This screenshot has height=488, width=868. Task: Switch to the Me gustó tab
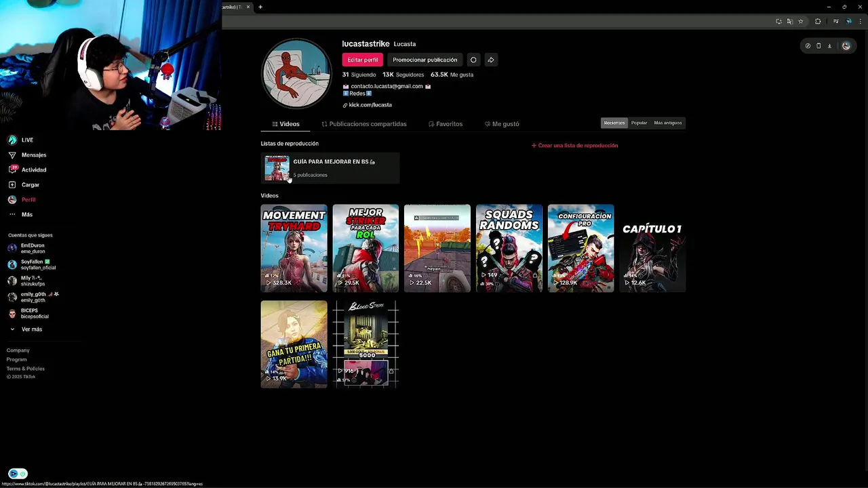pyautogui.click(x=502, y=124)
